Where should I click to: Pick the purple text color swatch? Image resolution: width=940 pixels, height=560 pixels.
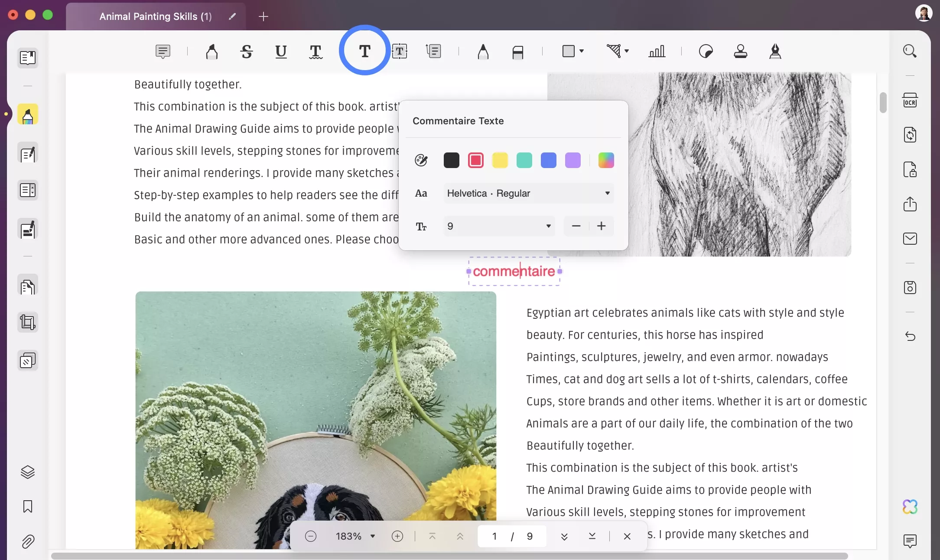(x=572, y=160)
